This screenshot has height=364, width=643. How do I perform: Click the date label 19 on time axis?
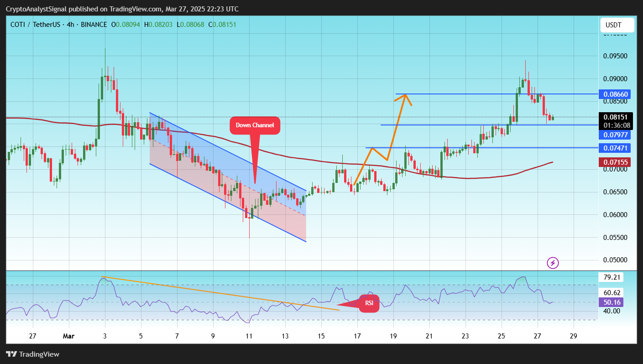(x=393, y=336)
